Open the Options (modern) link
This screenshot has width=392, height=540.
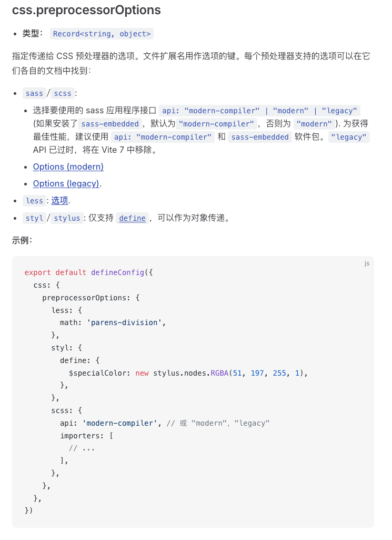click(x=68, y=166)
